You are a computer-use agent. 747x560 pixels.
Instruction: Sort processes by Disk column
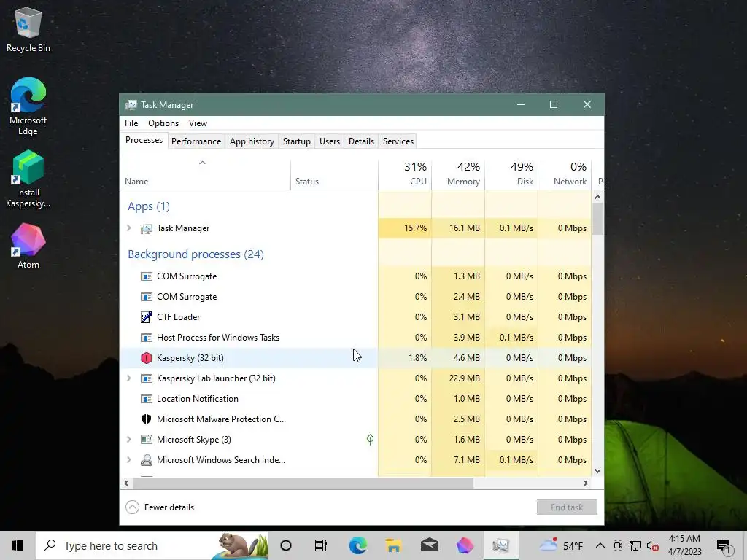(511, 175)
